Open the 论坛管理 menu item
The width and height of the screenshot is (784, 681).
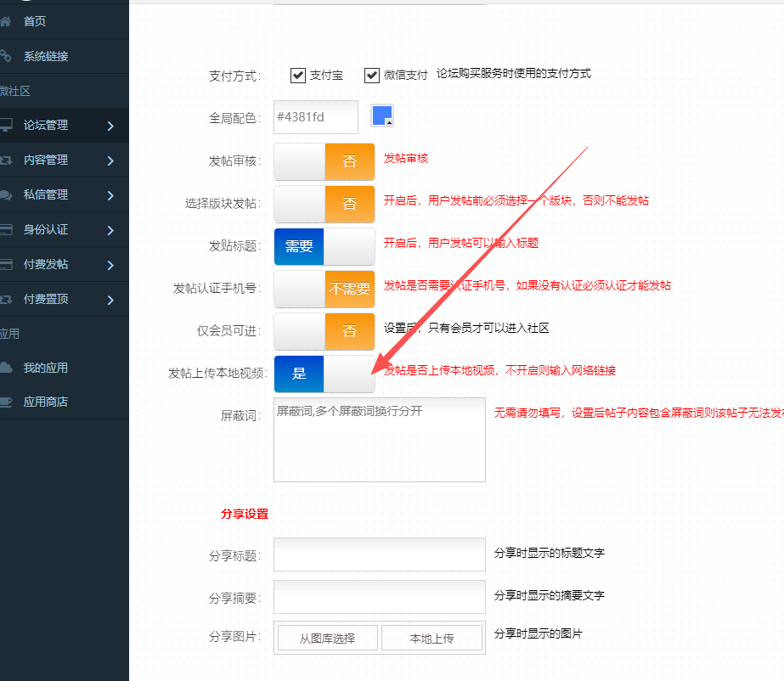pyautogui.click(x=46, y=125)
